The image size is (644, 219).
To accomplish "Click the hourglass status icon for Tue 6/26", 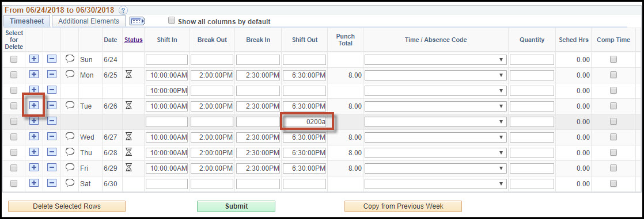I will click(x=128, y=106).
